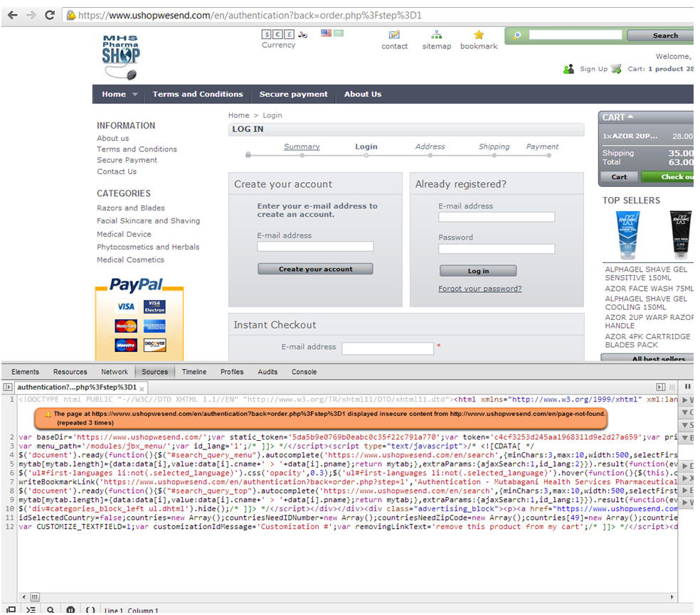The width and height of the screenshot is (700, 615).
Task: Open Medical Device category
Action: point(124,235)
